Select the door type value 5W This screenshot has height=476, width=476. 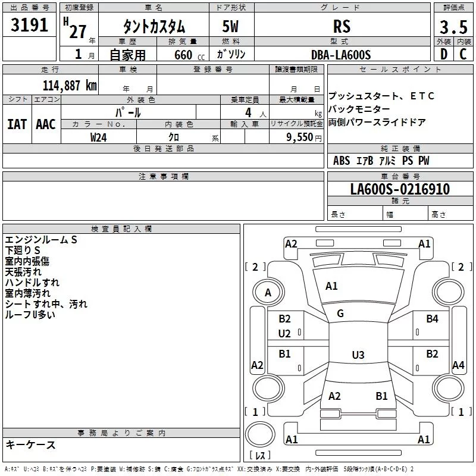pos(230,26)
